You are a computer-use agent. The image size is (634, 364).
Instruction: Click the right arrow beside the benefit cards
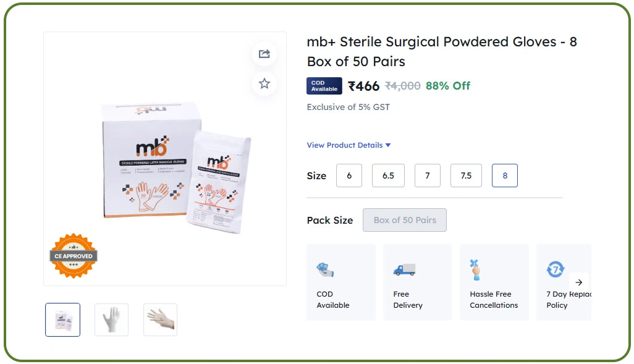[x=579, y=282]
